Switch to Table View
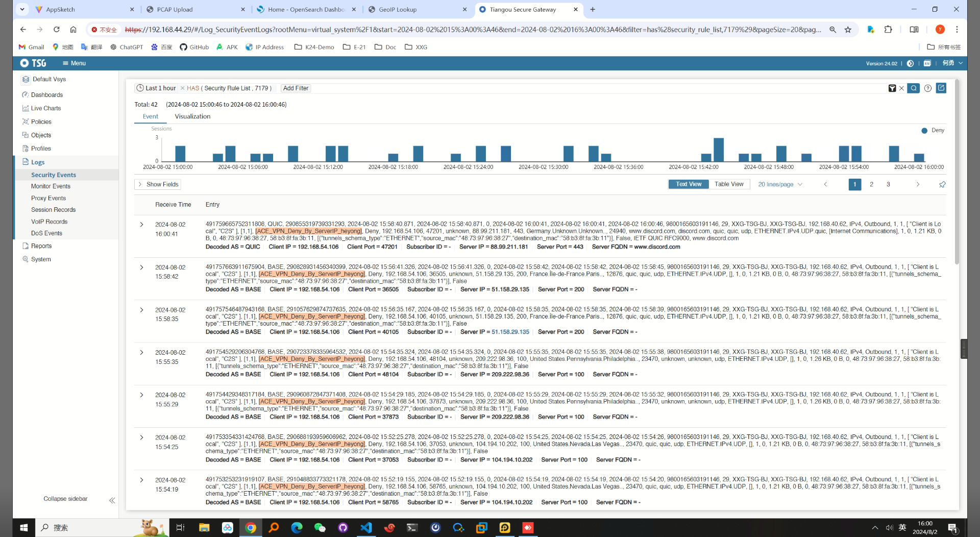 coord(728,184)
